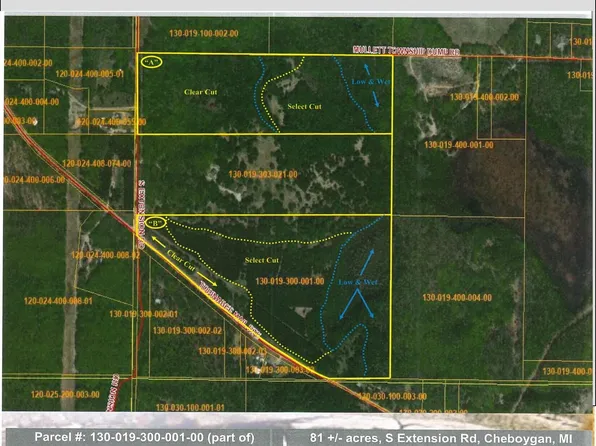Click parcel number 120-024-400-005-01

(90, 74)
